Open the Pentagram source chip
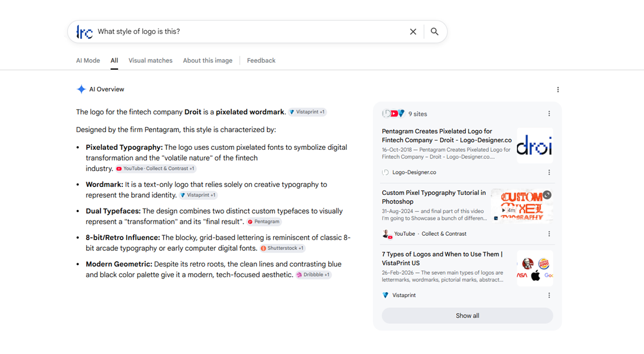 (264, 222)
